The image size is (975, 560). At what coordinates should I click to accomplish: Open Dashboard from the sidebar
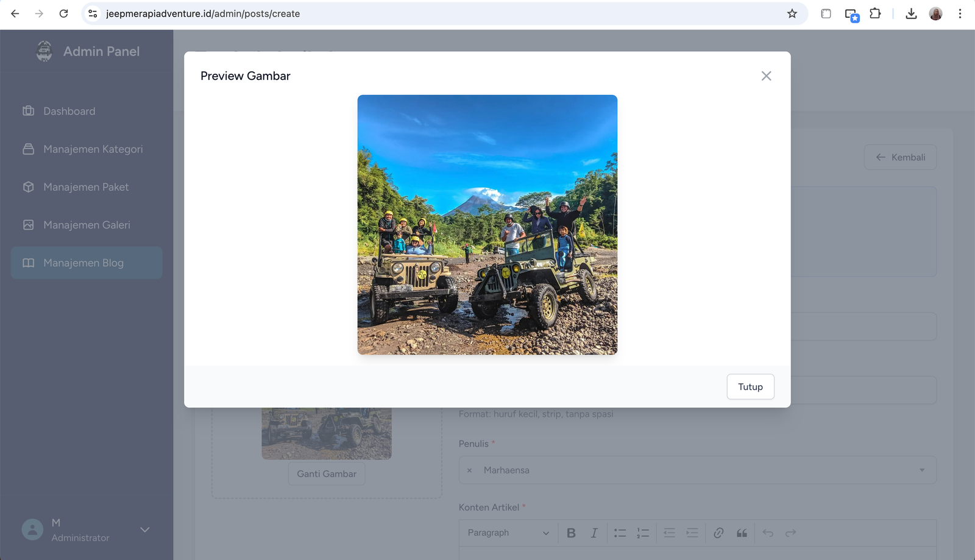click(x=69, y=112)
